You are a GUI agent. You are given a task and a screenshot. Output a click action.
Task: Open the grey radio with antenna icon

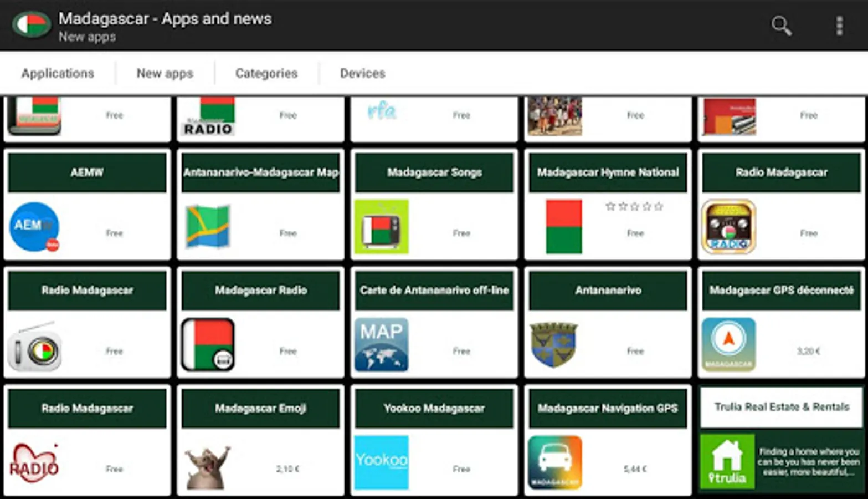(34, 347)
